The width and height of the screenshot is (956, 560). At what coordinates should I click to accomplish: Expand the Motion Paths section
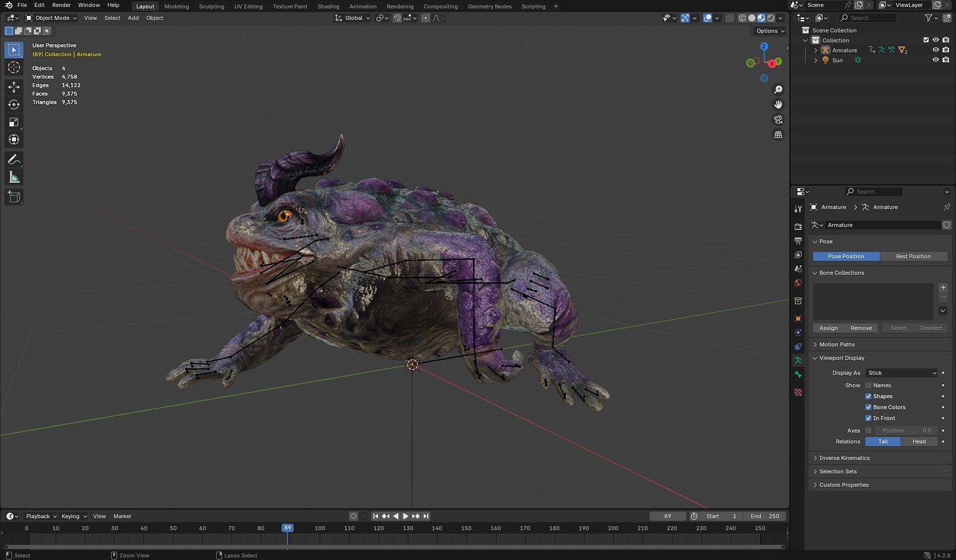point(837,345)
